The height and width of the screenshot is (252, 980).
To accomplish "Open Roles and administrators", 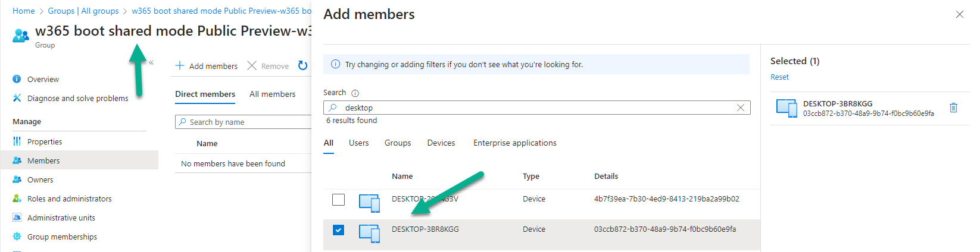I will tap(69, 199).
